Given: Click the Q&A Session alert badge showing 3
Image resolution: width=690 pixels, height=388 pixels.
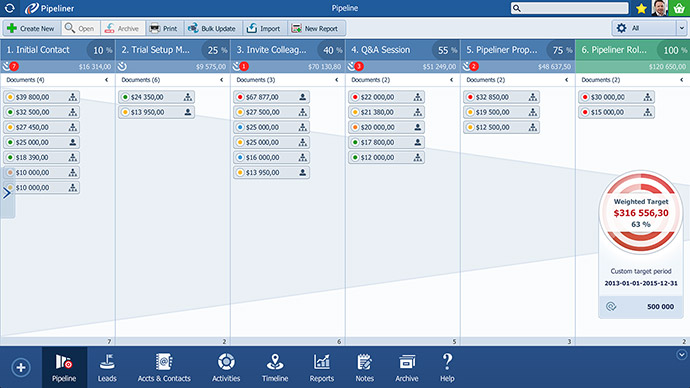Looking at the screenshot, I should 359,66.
